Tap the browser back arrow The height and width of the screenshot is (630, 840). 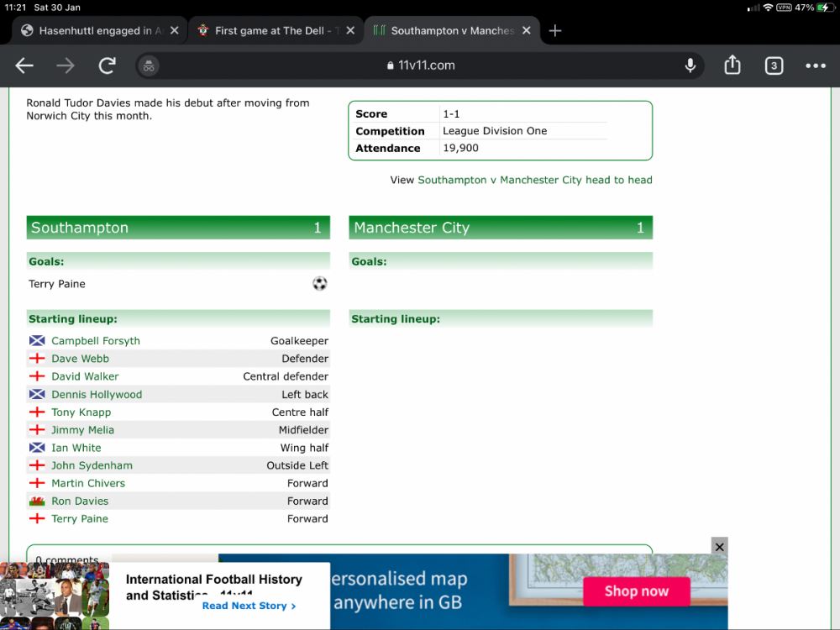pos(24,66)
